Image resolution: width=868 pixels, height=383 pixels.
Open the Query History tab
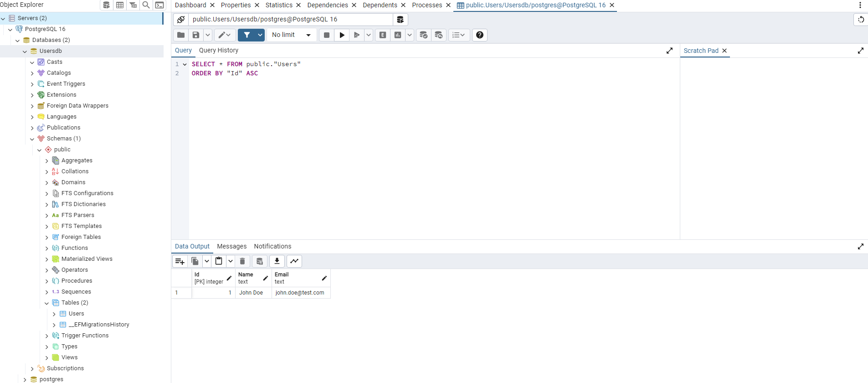point(219,51)
